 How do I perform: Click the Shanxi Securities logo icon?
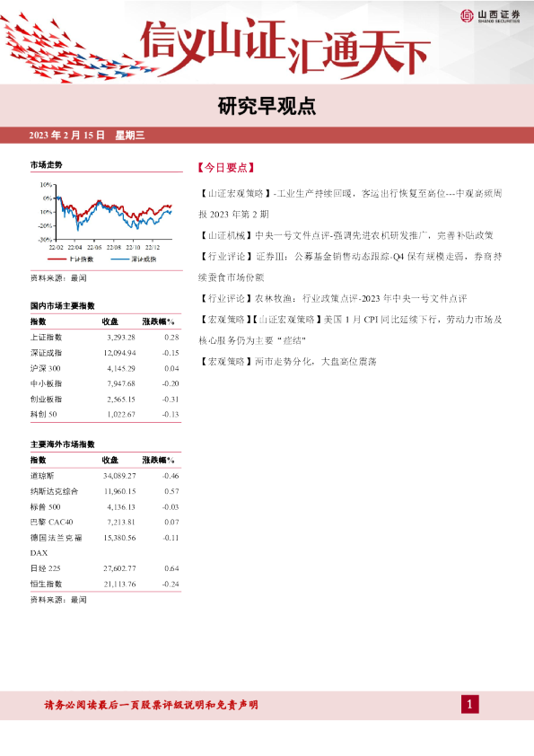coord(467,15)
